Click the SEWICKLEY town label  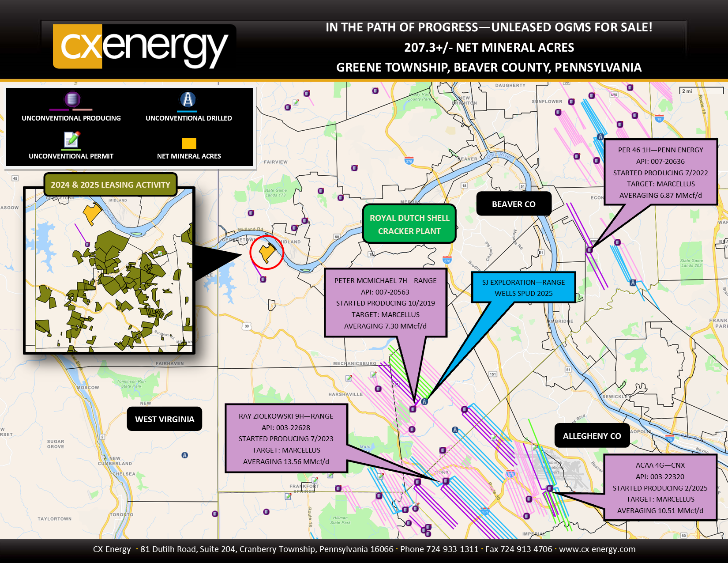[x=617, y=397]
